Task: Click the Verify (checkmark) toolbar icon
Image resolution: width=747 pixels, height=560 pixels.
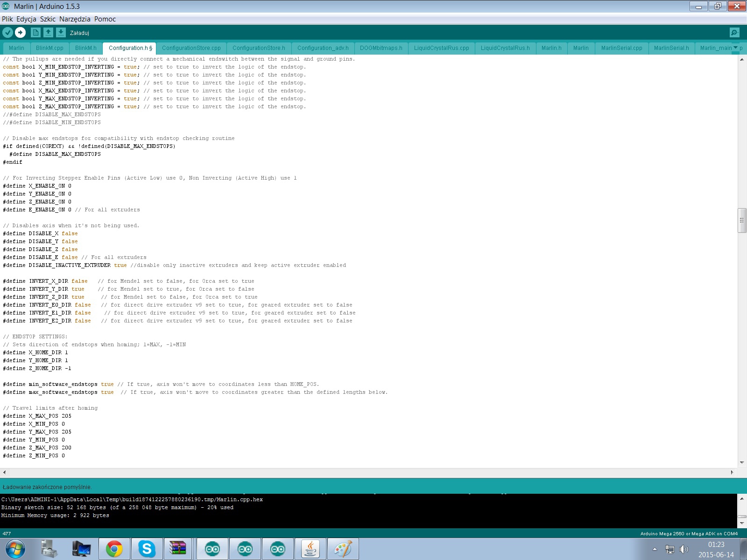Action: point(8,32)
